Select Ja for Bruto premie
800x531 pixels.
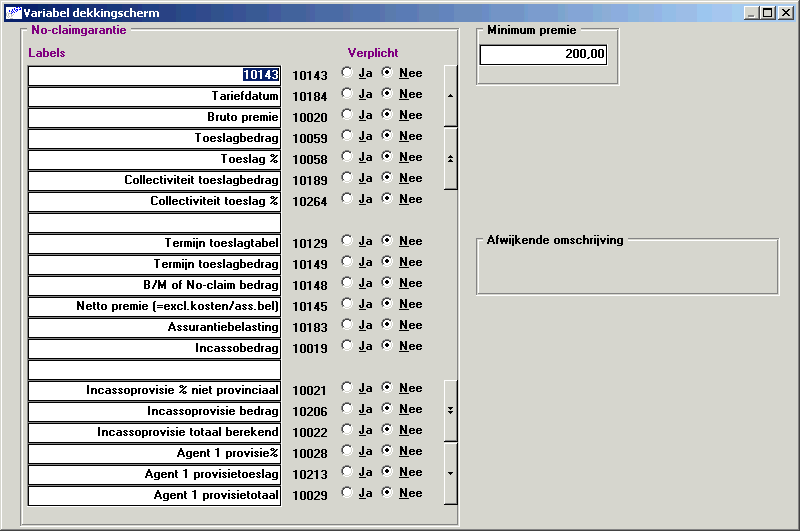(347, 115)
